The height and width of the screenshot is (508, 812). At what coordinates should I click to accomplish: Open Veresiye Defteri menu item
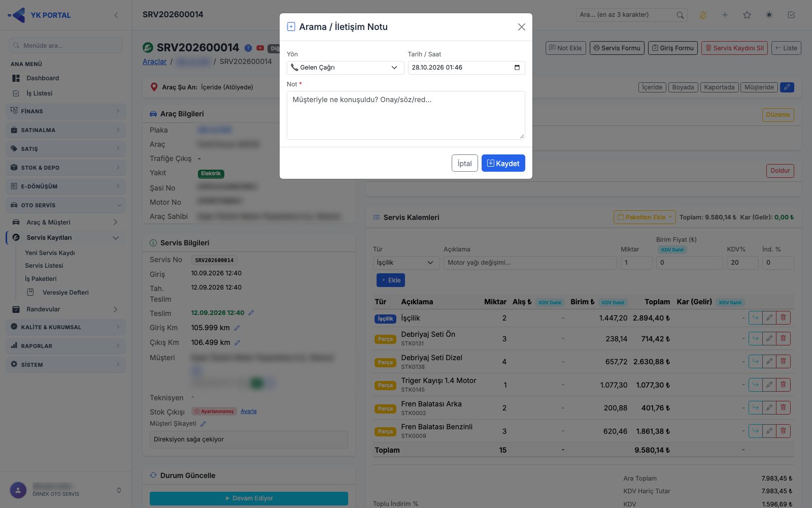point(65,293)
